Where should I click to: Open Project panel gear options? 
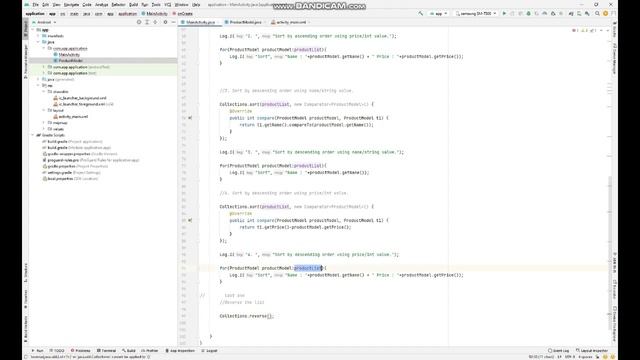(165, 22)
